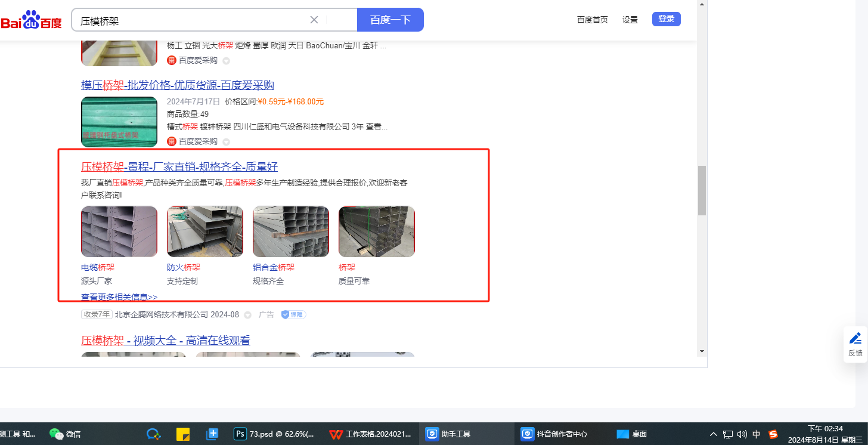
Task: Open 微信 from the taskbar
Action: pos(66,434)
